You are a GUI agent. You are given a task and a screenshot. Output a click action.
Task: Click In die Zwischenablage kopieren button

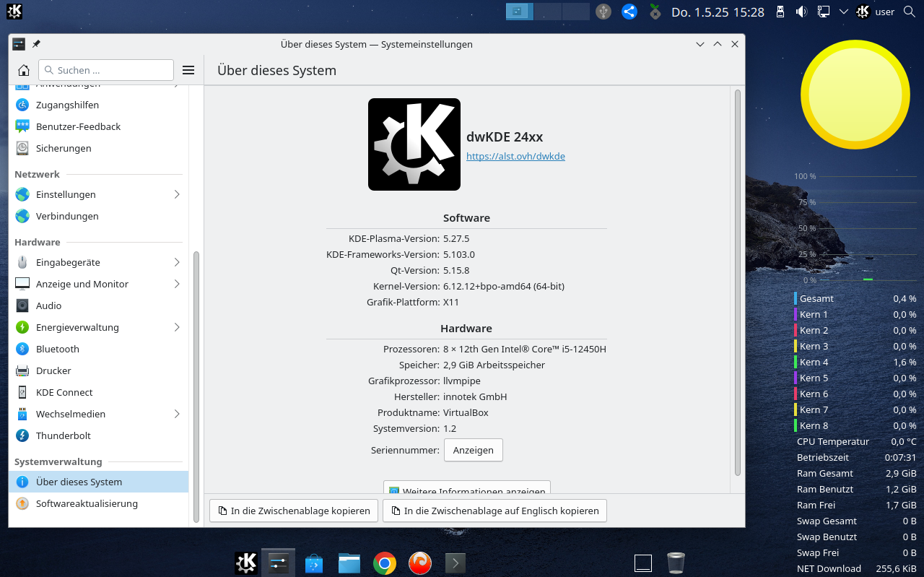click(294, 511)
